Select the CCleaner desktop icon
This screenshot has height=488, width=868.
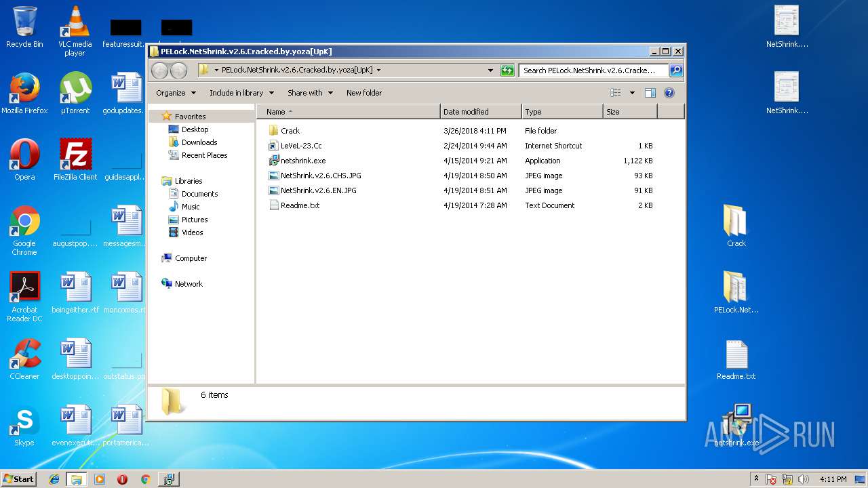24,359
